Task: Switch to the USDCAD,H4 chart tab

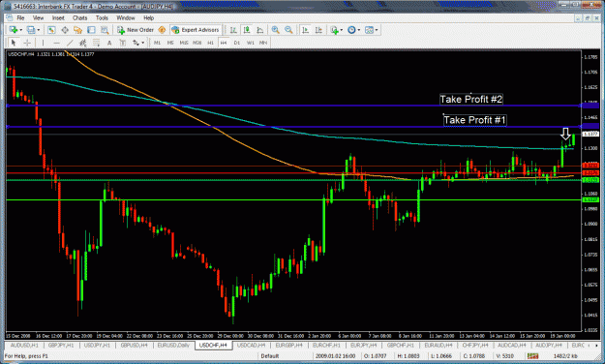Action: [x=251, y=345]
